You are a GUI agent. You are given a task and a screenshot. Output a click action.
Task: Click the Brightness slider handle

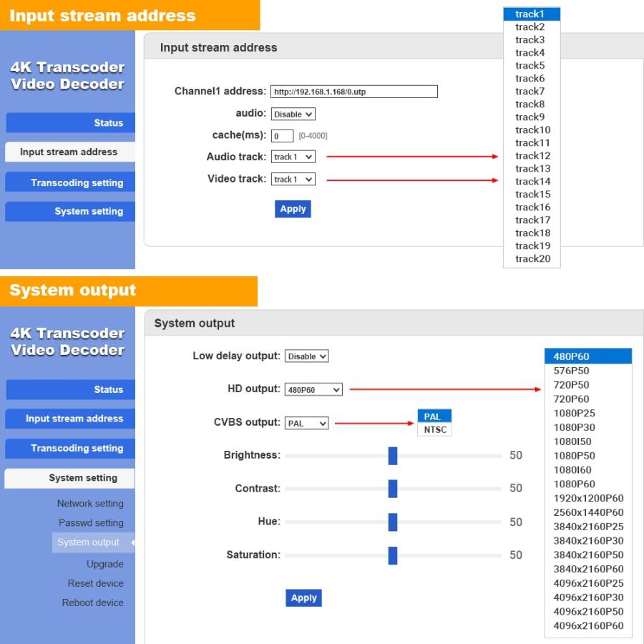392,456
